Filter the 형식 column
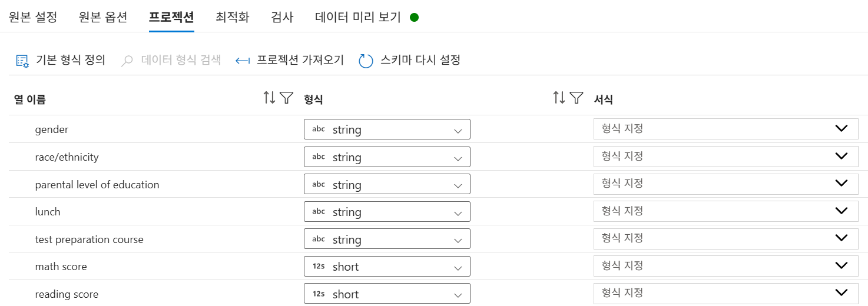This screenshot has height=306, width=868. coord(577,98)
